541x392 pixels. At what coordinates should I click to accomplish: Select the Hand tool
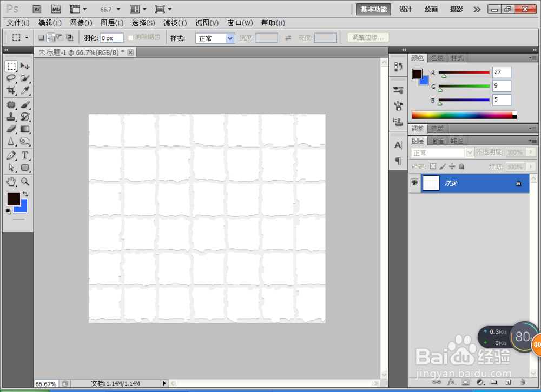11,182
